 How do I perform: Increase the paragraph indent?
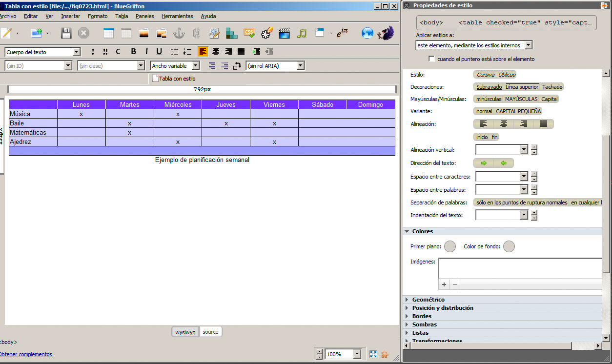(256, 52)
